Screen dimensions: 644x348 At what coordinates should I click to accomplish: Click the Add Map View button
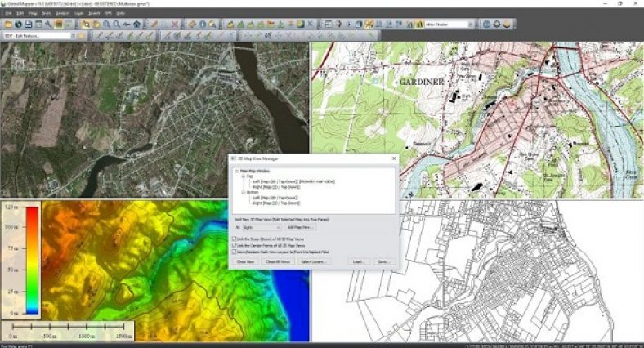[301, 225]
